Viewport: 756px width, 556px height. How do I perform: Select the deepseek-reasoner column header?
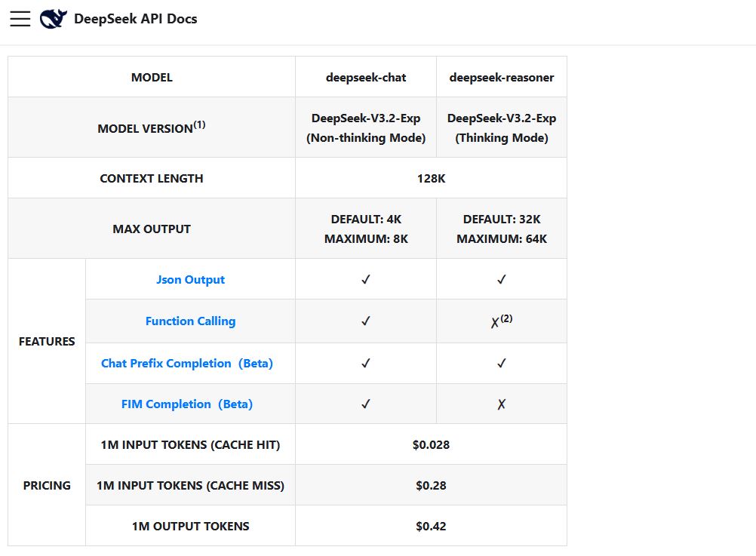coord(501,76)
